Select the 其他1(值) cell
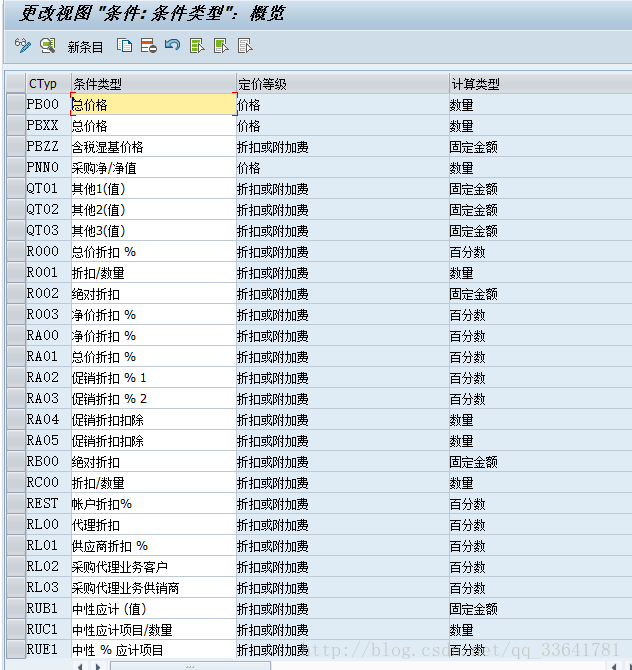This screenshot has width=632, height=670. [x=154, y=188]
